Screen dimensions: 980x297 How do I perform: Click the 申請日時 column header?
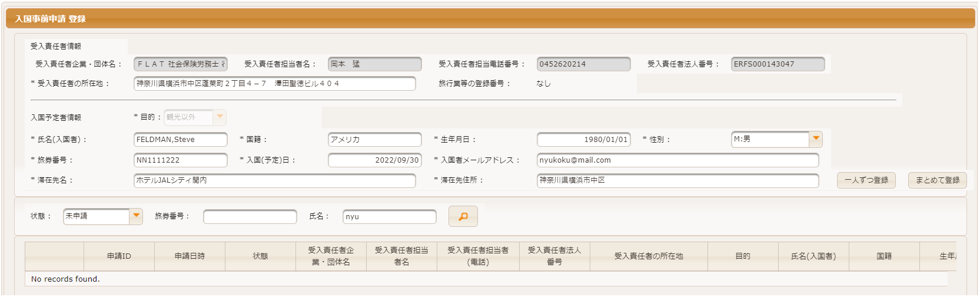click(190, 256)
